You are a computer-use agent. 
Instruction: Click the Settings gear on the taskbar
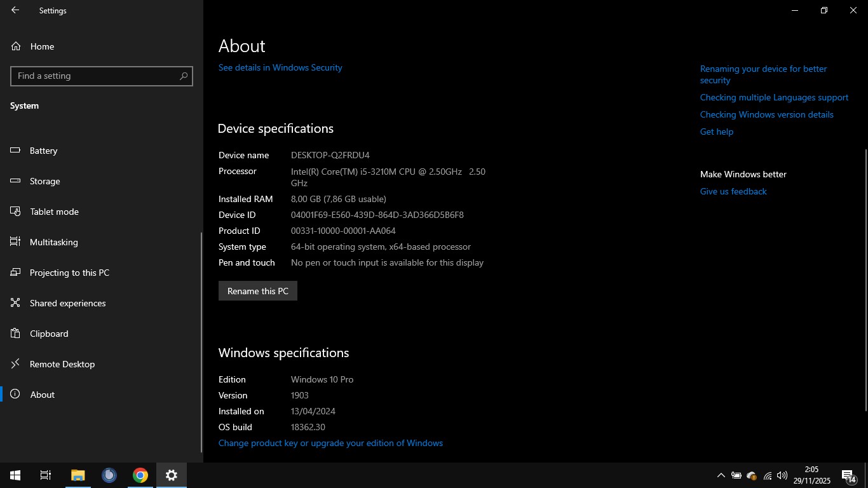172,475
